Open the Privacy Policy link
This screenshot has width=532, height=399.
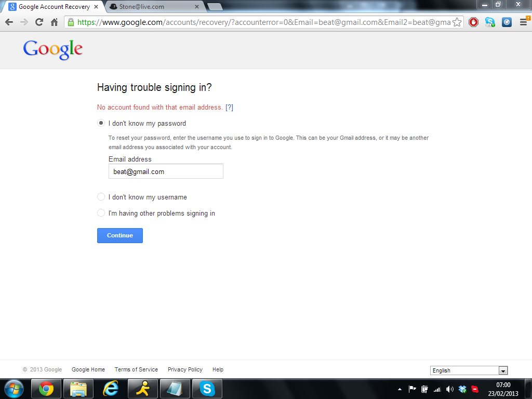(185, 369)
